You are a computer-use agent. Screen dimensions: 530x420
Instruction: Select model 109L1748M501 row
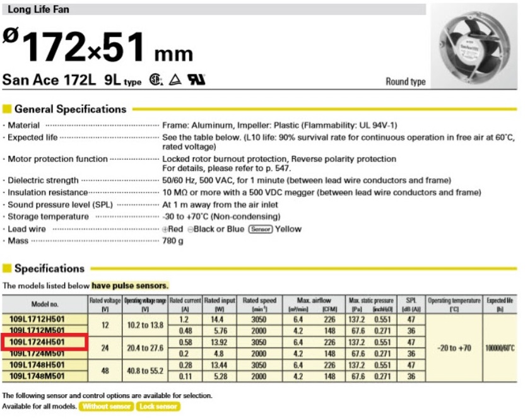(37, 376)
